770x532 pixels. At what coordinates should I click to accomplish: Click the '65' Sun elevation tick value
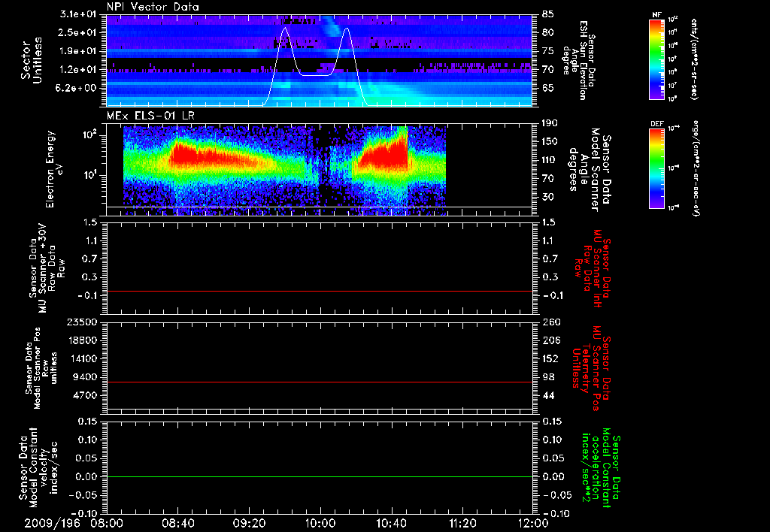548,88
